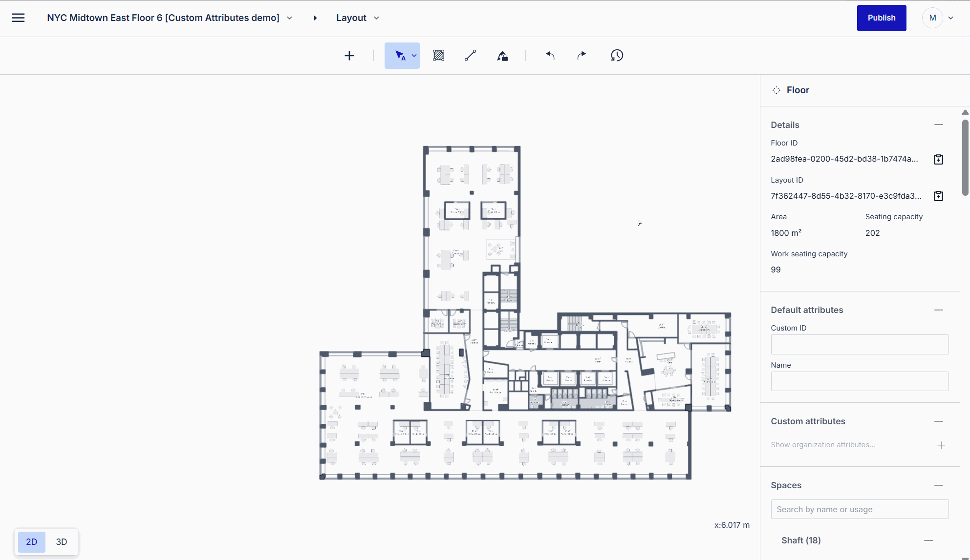Open the Layout mode dropdown chevron
This screenshot has width=970, height=560.
point(376,18)
